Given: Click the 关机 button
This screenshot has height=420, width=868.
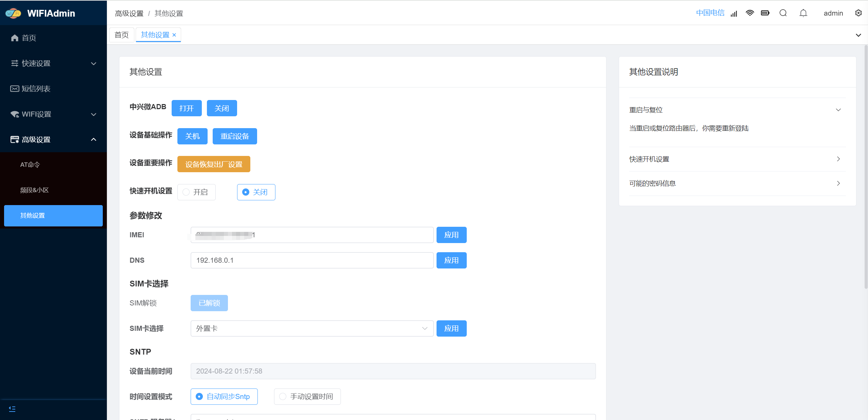Looking at the screenshot, I should click(192, 136).
